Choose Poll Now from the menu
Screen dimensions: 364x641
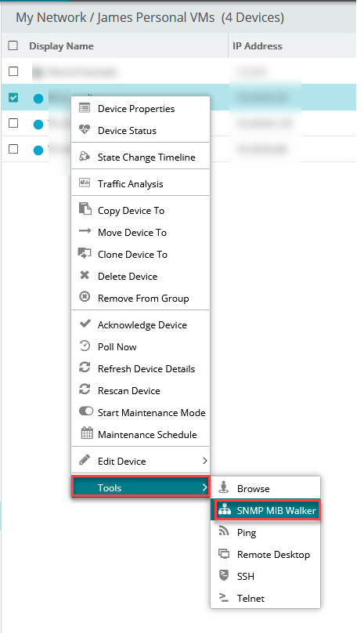tap(141, 346)
